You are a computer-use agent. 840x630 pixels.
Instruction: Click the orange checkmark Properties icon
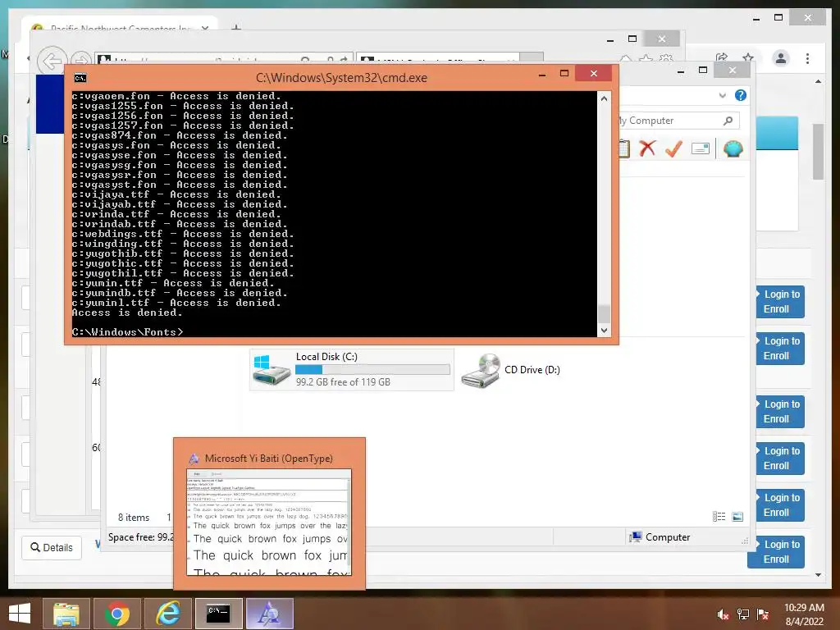(673, 148)
